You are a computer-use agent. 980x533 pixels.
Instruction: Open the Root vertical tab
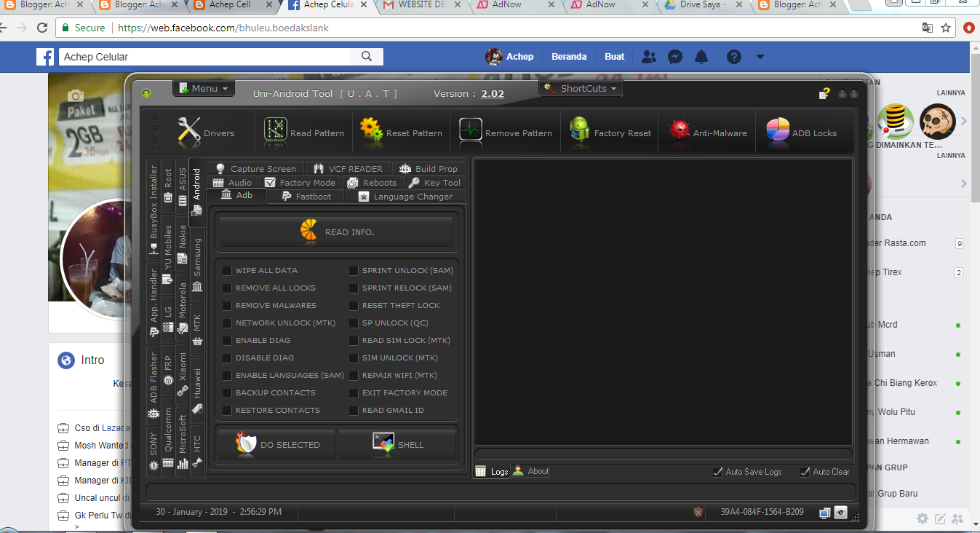[x=168, y=185]
